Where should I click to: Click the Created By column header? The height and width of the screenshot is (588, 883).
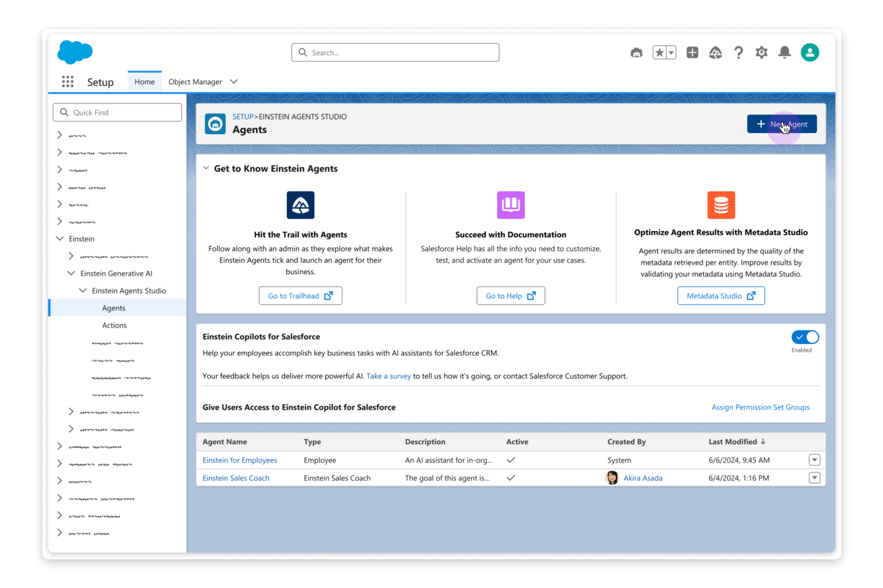point(627,441)
